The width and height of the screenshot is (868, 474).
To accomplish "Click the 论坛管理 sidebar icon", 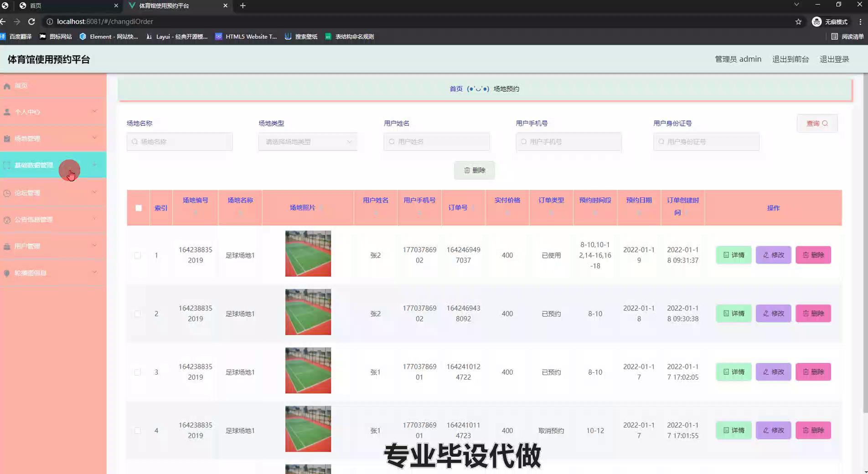I will [x=7, y=193].
